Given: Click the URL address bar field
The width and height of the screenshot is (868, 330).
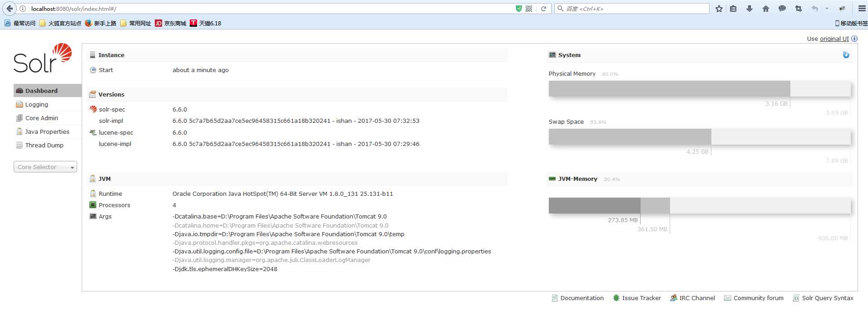Looking at the screenshot, I should 271,9.
